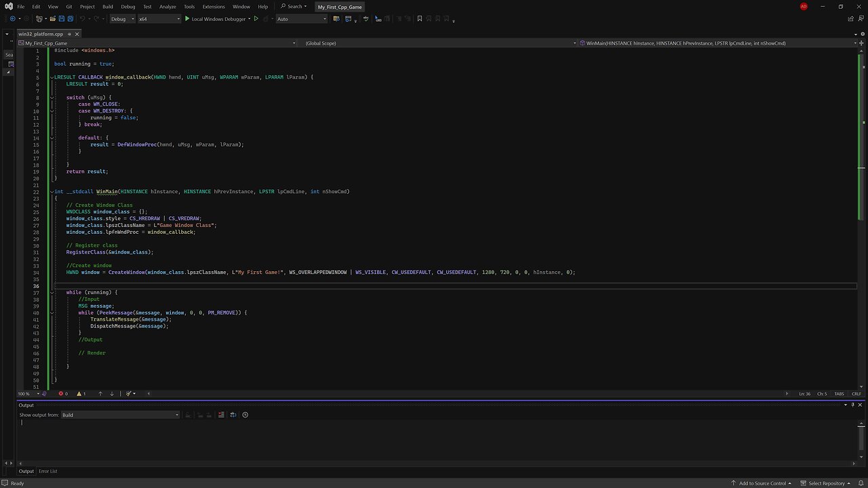Open the Debug menu
868x488 pixels.
[127, 6]
